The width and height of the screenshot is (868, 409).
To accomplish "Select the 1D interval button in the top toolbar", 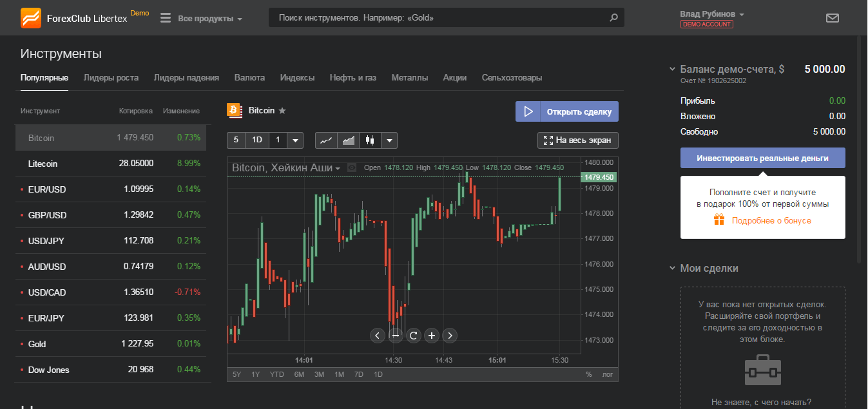I will 257,140.
